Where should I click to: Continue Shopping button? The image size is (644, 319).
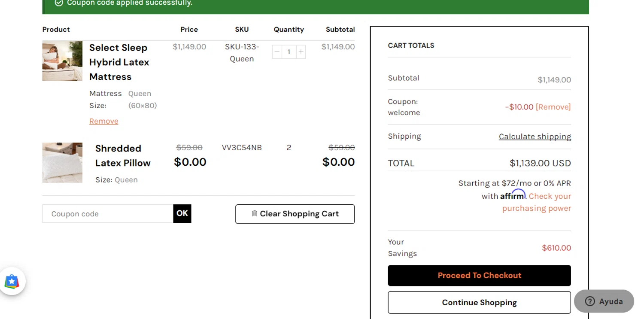click(x=479, y=303)
